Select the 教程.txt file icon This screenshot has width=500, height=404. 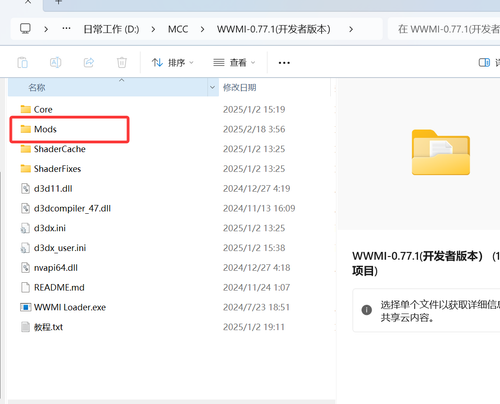(x=26, y=327)
